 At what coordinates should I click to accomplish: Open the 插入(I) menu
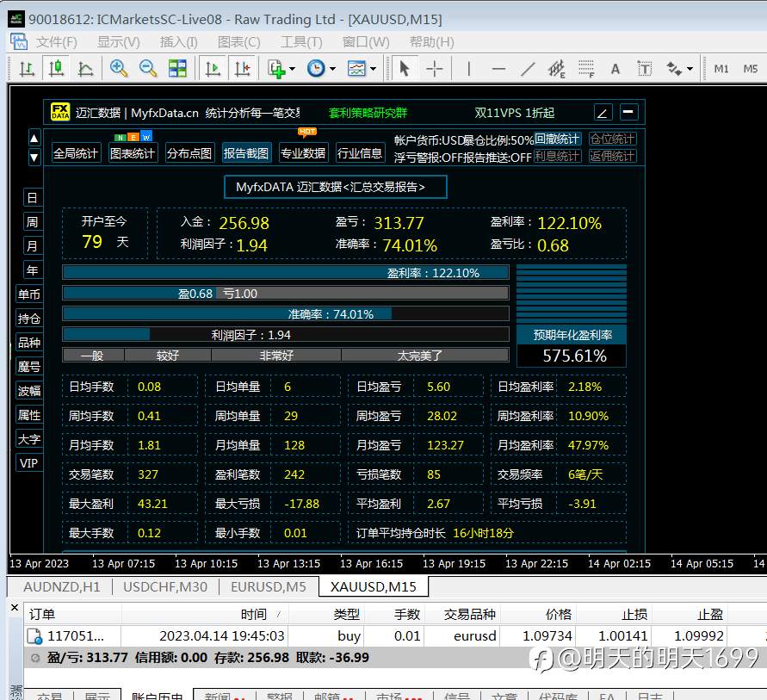[178, 42]
